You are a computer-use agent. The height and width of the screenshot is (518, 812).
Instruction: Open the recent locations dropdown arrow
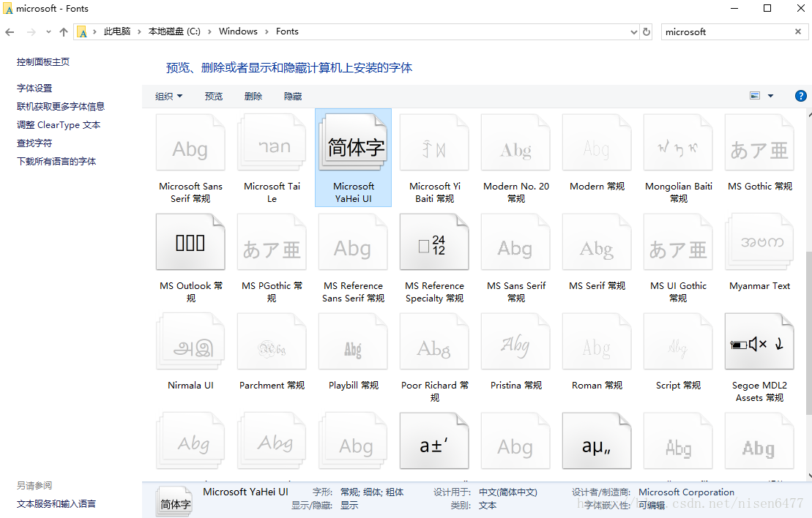click(48, 32)
